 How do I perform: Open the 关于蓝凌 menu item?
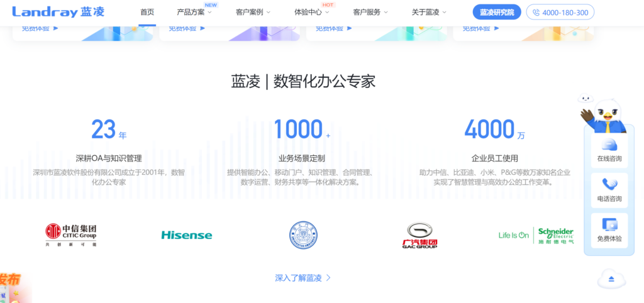[429, 12]
